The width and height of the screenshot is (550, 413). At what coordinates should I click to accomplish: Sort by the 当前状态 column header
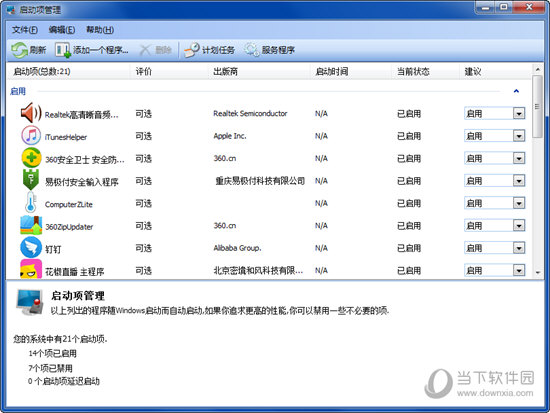coord(425,72)
